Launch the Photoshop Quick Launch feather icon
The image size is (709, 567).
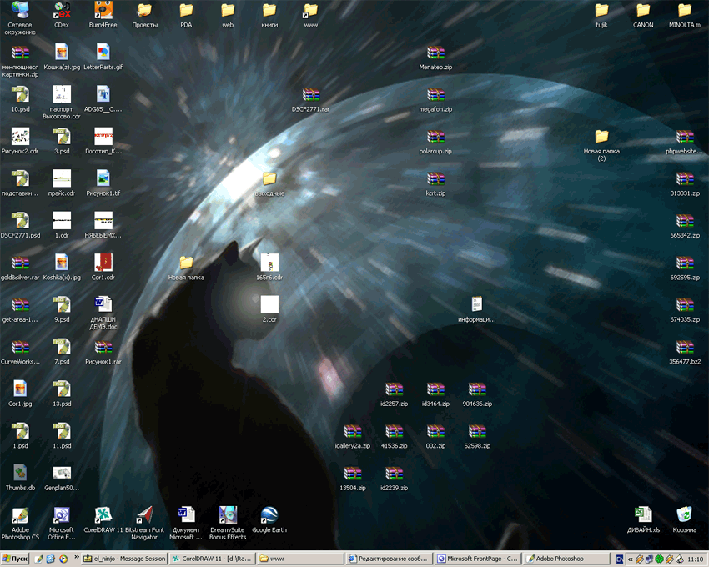click(39, 559)
